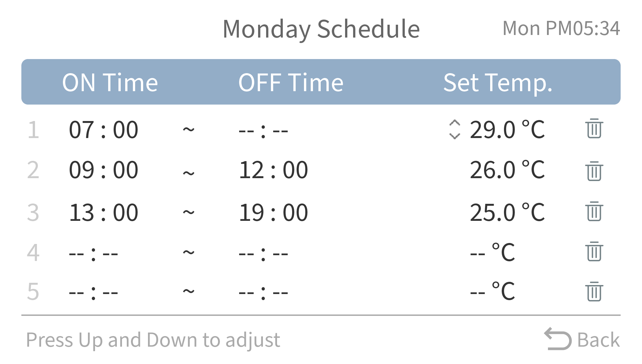Screen dimensions: 642x364
Task: Delete schedule row 1 with trash icon
Action: [x=594, y=128]
